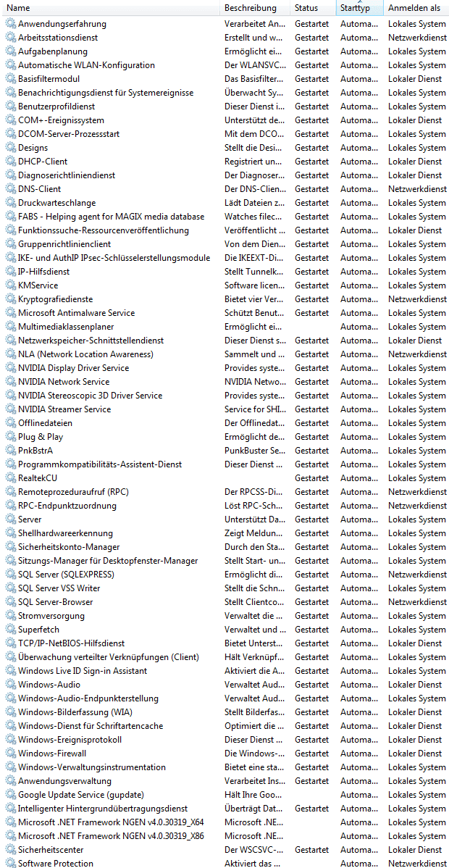Click the gear icon next to Anwendungserfahrung

[x=11, y=24]
